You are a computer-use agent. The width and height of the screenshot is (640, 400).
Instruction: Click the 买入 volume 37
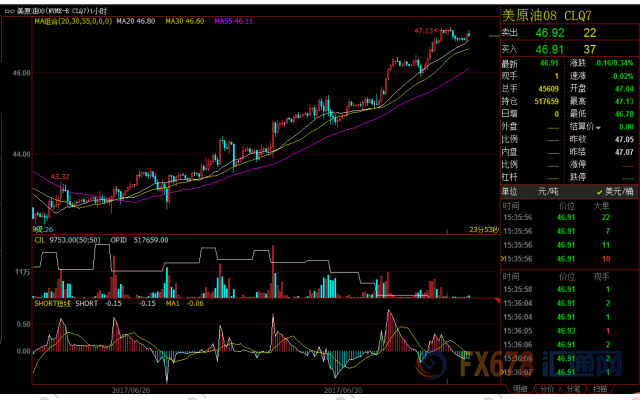pyautogui.click(x=589, y=49)
